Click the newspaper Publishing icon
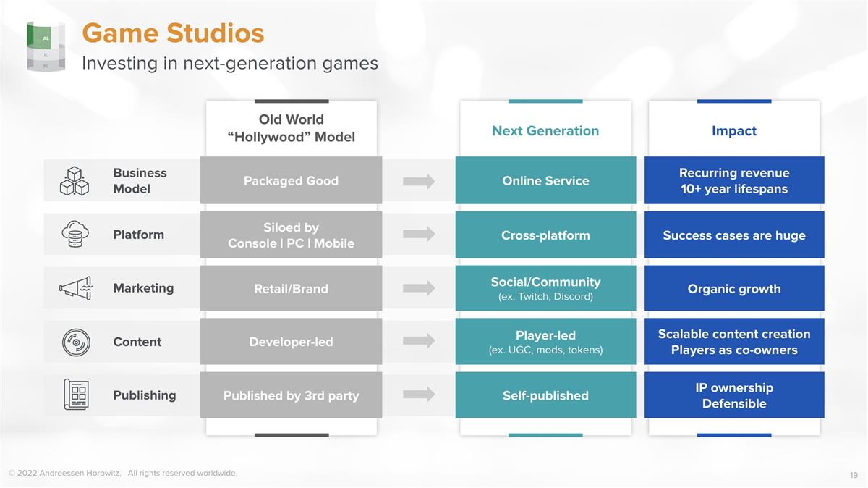Viewport: 868px width, 488px height. pyautogui.click(x=75, y=395)
